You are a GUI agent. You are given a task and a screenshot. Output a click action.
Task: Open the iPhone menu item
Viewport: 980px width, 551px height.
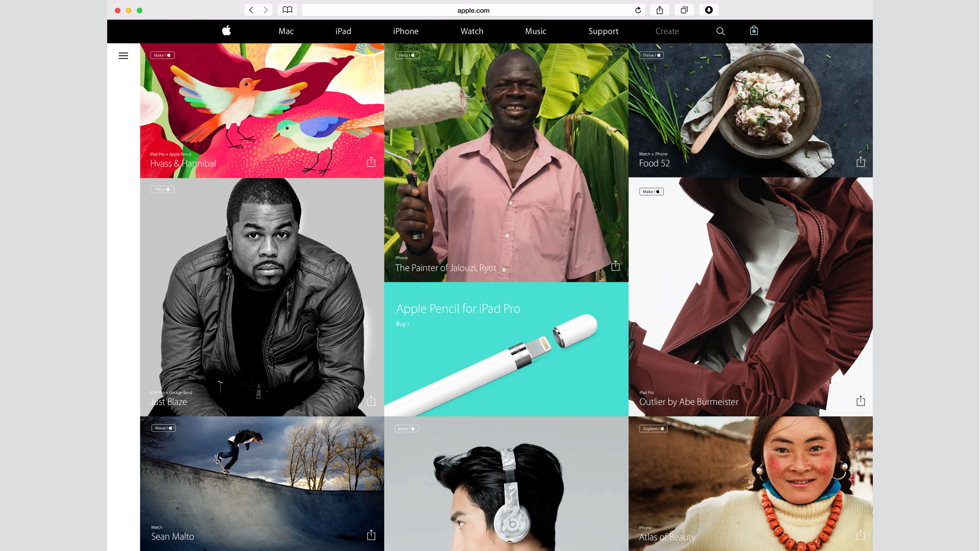tap(406, 31)
